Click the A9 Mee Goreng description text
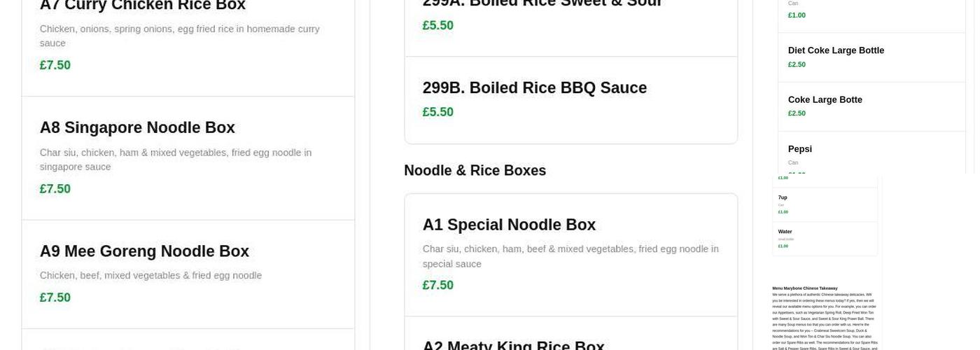 (x=150, y=276)
